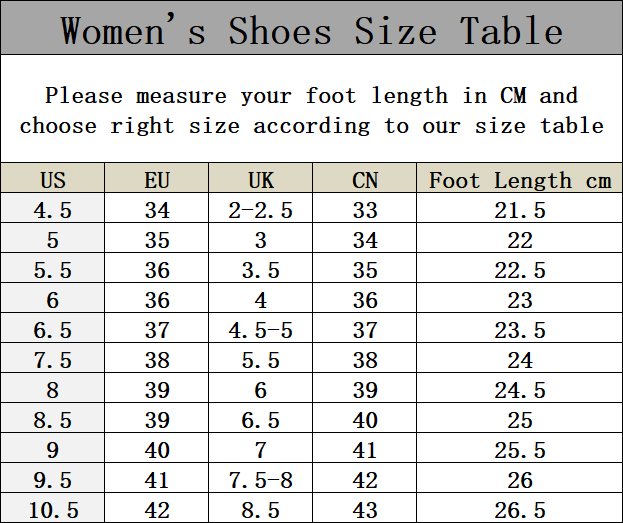Select the foot length 22.5 cell
Image resolution: width=623 pixels, height=523 pixels.
(519, 271)
